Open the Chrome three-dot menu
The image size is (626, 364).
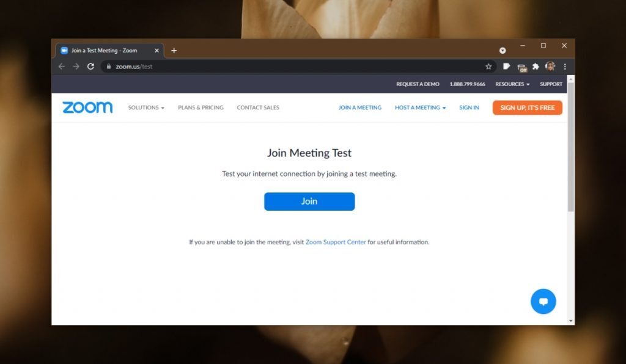pos(564,66)
